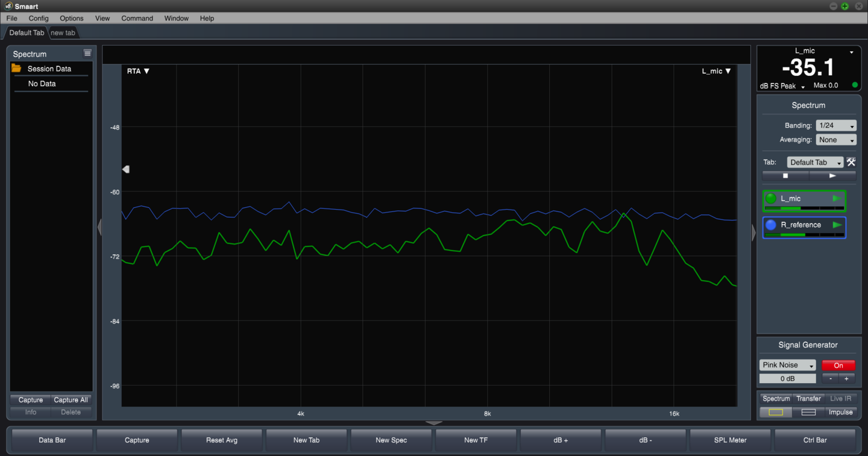The width and height of the screenshot is (868, 456).
Task: Click the white threshold marker on the dB axis
Action: click(126, 169)
